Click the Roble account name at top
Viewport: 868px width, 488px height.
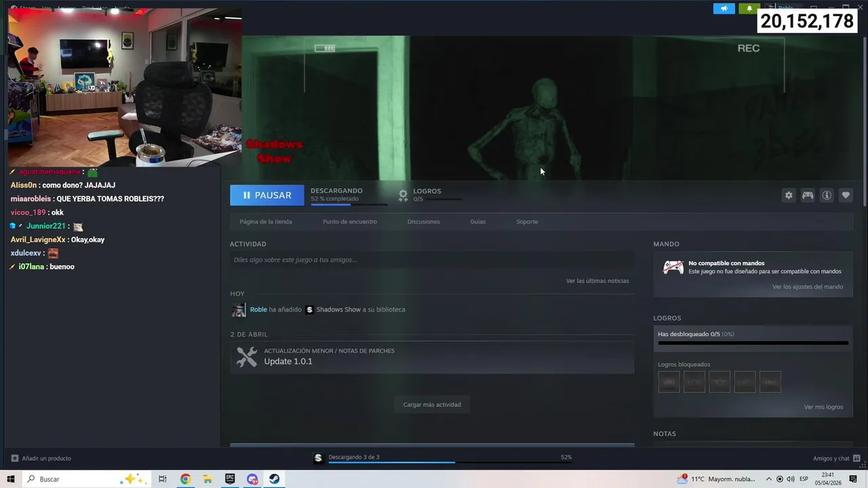click(785, 9)
